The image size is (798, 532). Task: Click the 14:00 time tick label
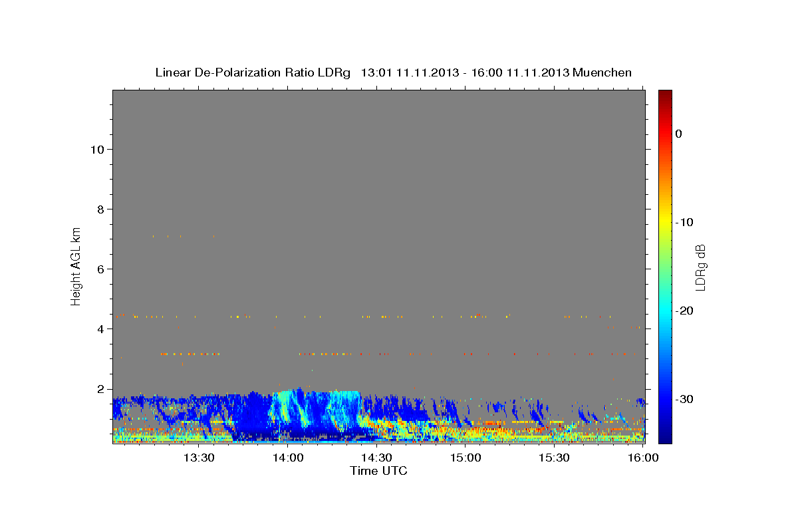(x=288, y=458)
